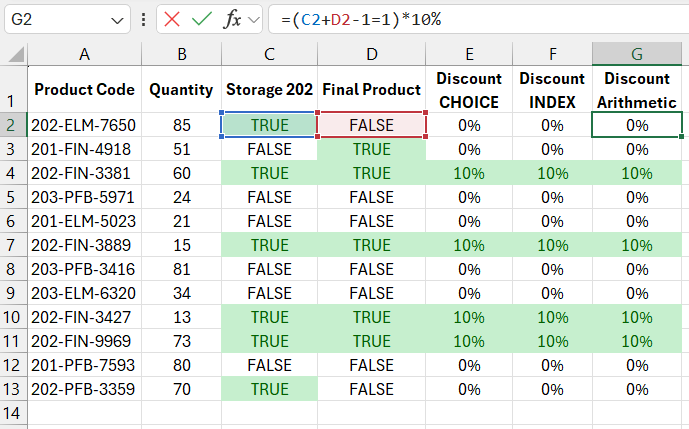Select column E header
The width and height of the screenshot is (689, 429).
pyautogui.click(x=469, y=54)
